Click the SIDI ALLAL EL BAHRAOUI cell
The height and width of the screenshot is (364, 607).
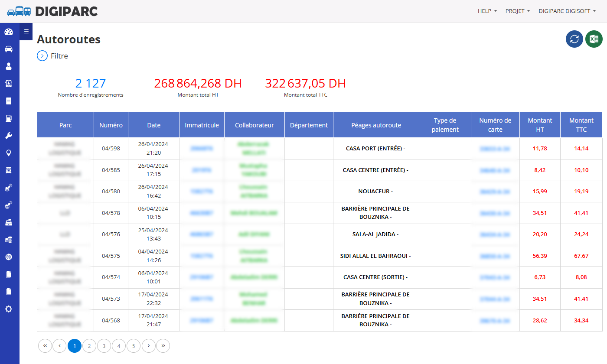pyautogui.click(x=375, y=256)
